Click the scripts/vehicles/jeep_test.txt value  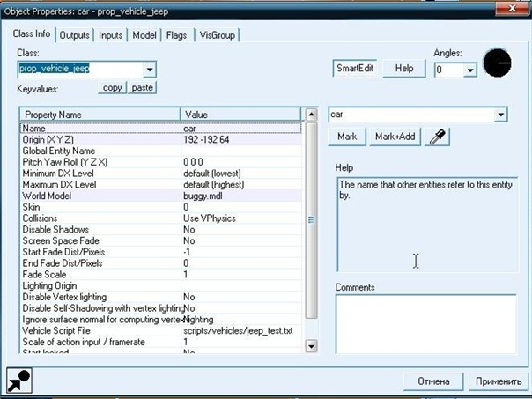click(x=238, y=330)
